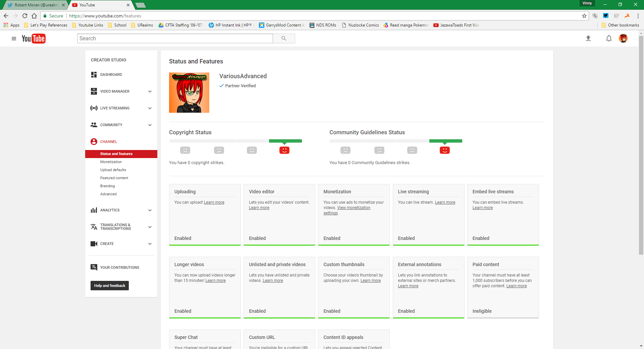This screenshot has height=349, width=644.
Task: Click the VariousAdvanced channel avatar image
Action: pos(189,93)
